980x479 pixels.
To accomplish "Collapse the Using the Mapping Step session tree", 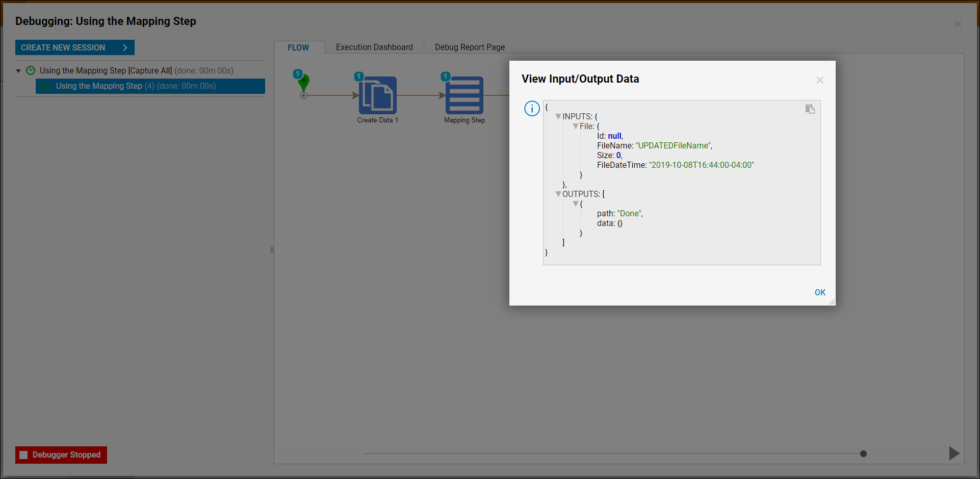I will click(x=18, y=71).
